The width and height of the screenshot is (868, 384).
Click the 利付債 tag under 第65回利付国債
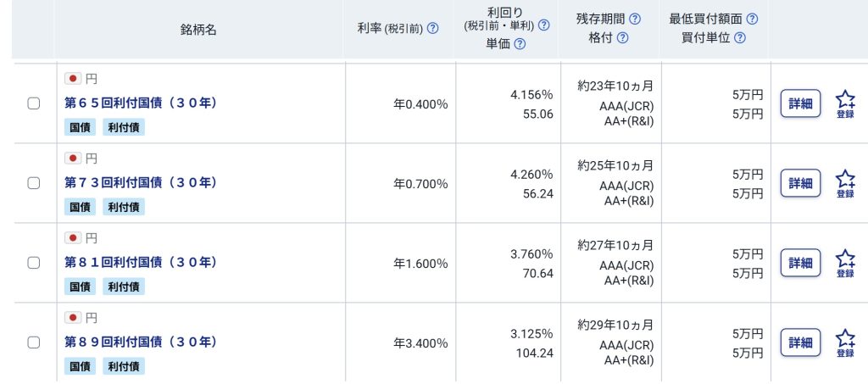(125, 127)
